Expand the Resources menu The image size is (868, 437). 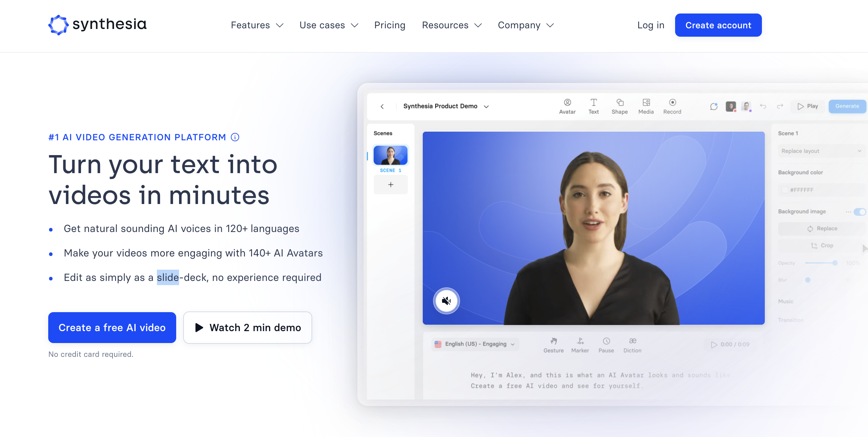(452, 25)
